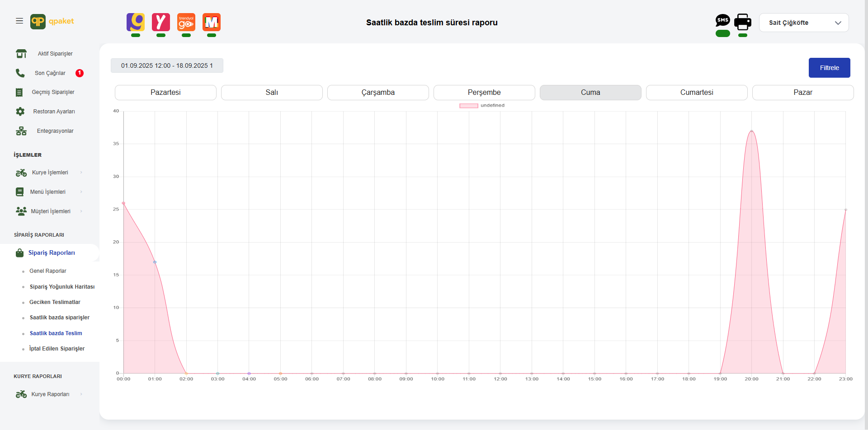
Task: Expand the Müşteri İşlemleri submenu
Action: 50,211
